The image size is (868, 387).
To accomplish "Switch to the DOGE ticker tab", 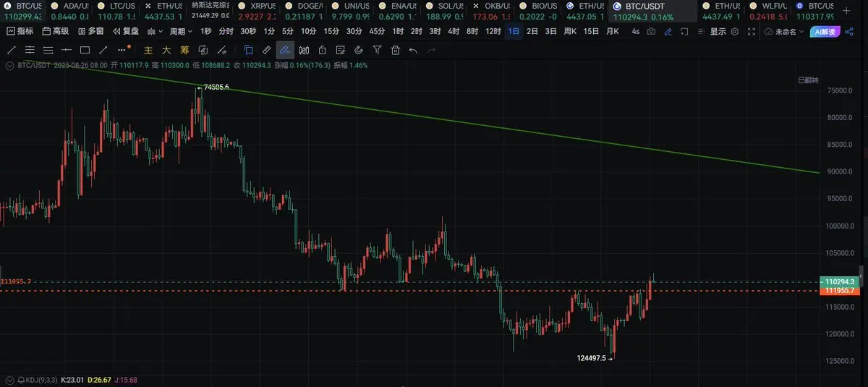I will pyautogui.click(x=302, y=10).
